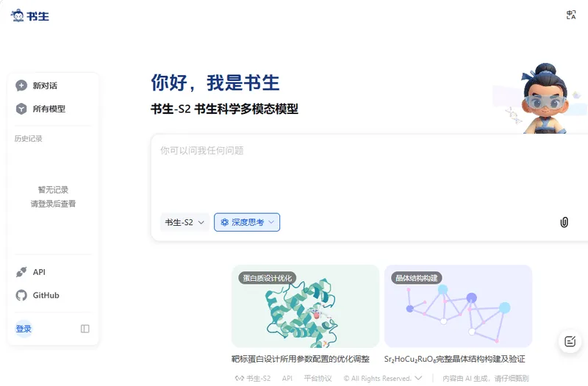Click the footer 书生-S2 link
This screenshot has width=588, height=386.
[x=259, y=378]
